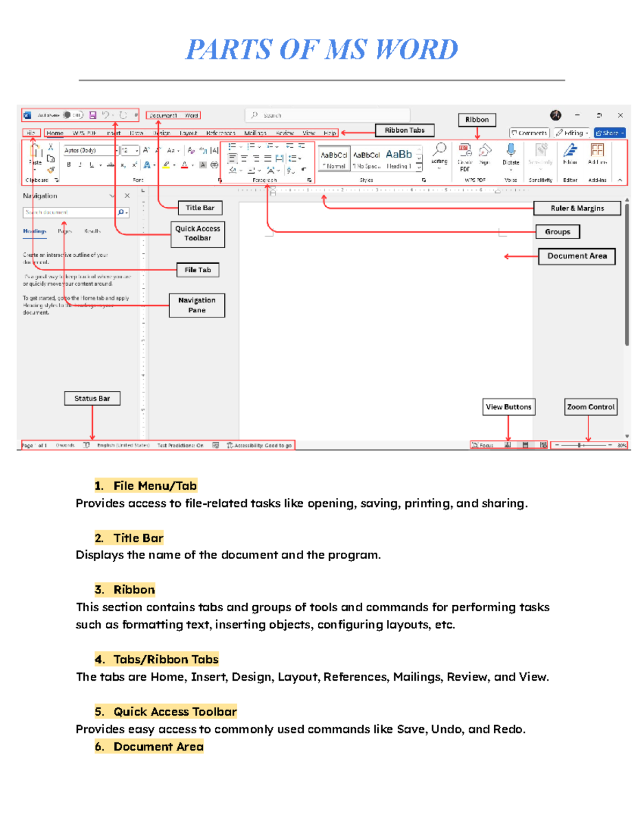Click the subscript formatting icon
Image resolution: width=644 pixels, height=834 pixels.
122,165
